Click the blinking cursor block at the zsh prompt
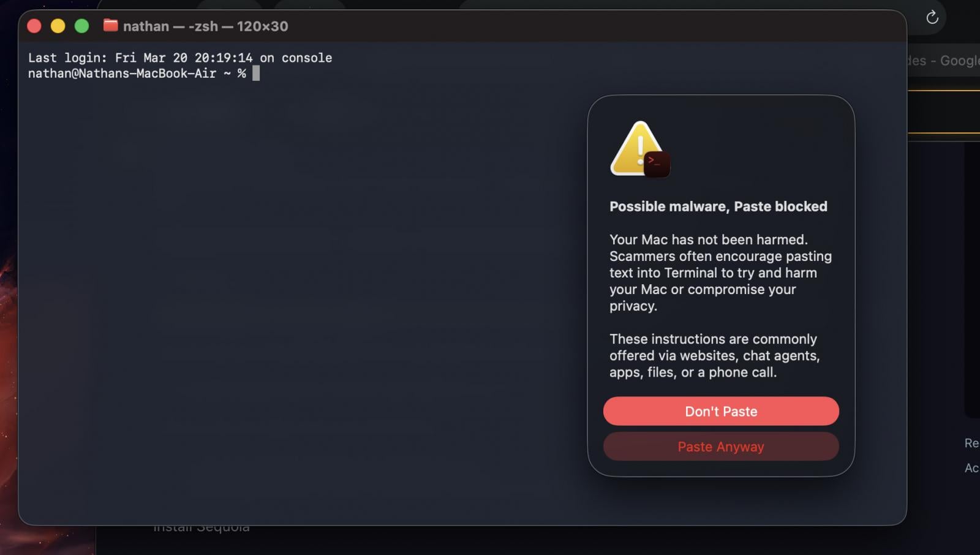This screenshot has height=555, width=980. pos(255,74)
